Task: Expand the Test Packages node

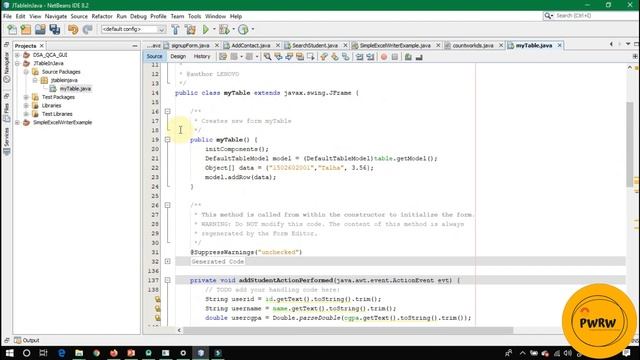Action: click(26, 97)
